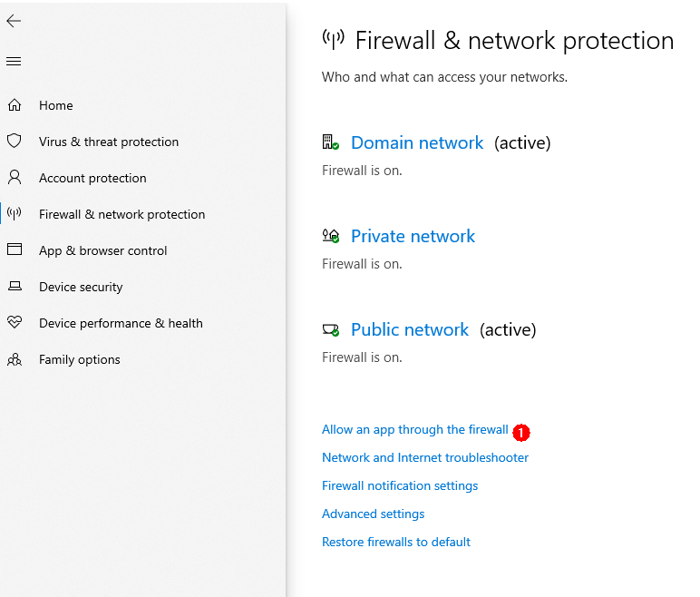Open Private network settings
This screenshot has width=700, height=597.
click(413, 236)
